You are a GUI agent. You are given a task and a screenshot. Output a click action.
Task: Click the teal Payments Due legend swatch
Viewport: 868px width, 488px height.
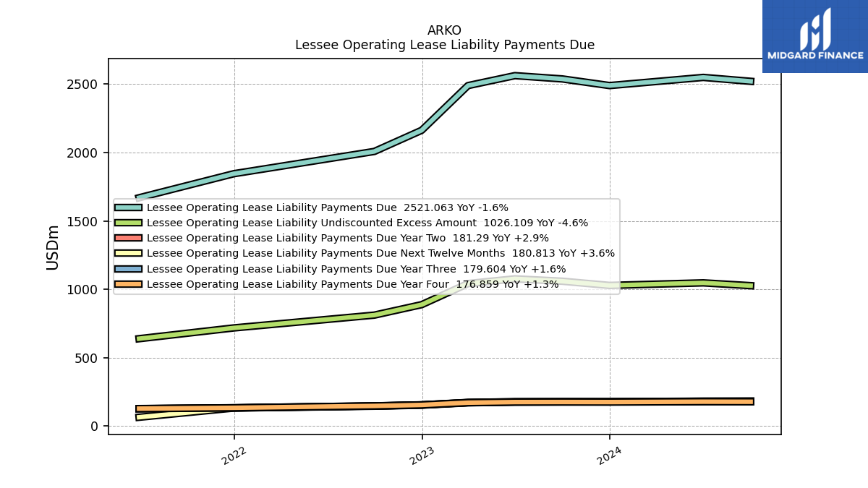[128, 207]
